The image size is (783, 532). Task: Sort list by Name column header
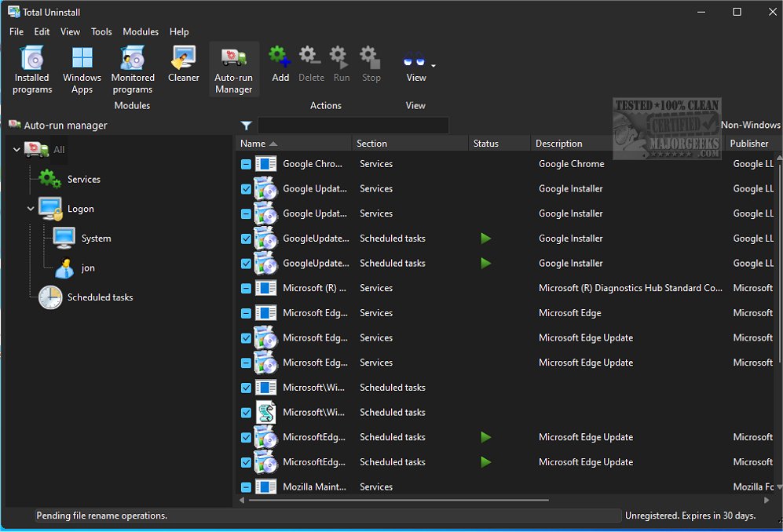(253, 144)
